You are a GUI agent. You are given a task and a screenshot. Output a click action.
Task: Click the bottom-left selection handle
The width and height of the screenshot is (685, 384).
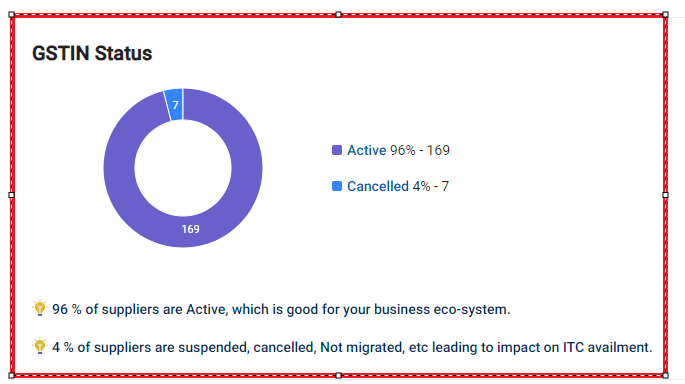pos(12,375)
